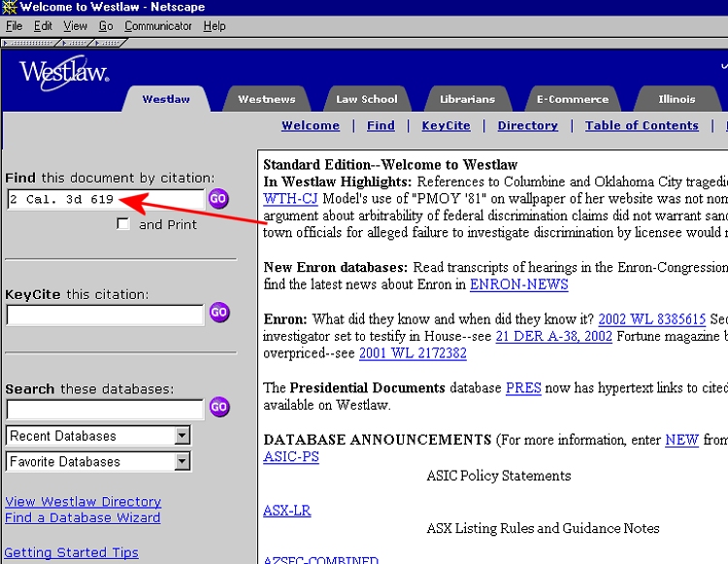Collapse the first Netscape toolbar handle
Image resolution: width=728 pixels, height=564 pixels.
click(29, 43)
